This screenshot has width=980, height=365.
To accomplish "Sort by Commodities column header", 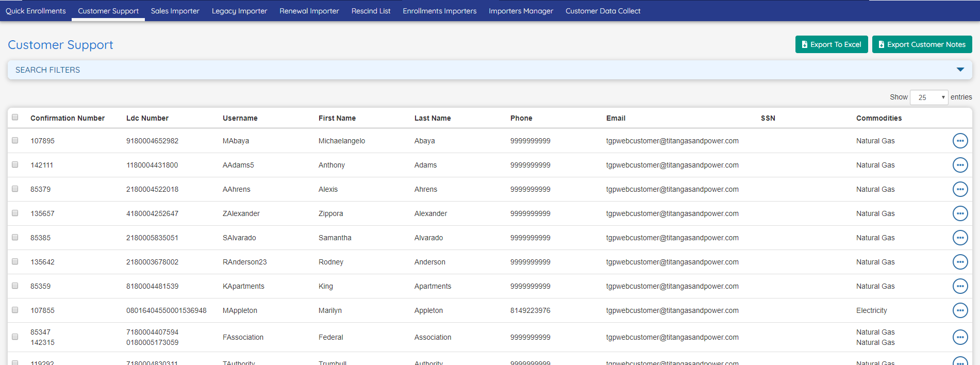I will pos(879,118).
